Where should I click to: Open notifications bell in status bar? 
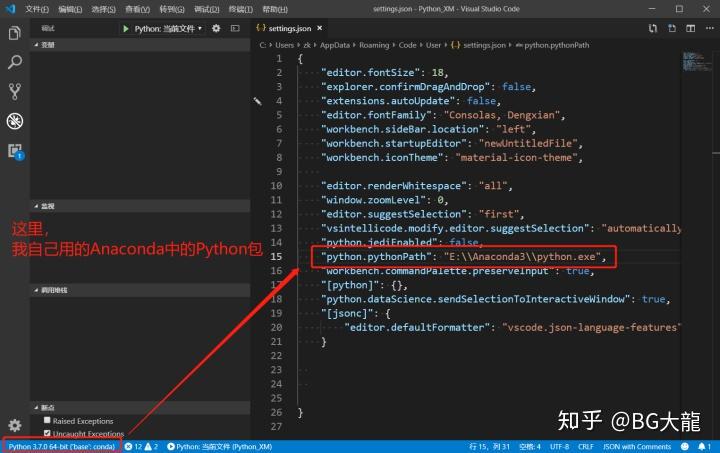pyautogui.click(x=702, y=446)
